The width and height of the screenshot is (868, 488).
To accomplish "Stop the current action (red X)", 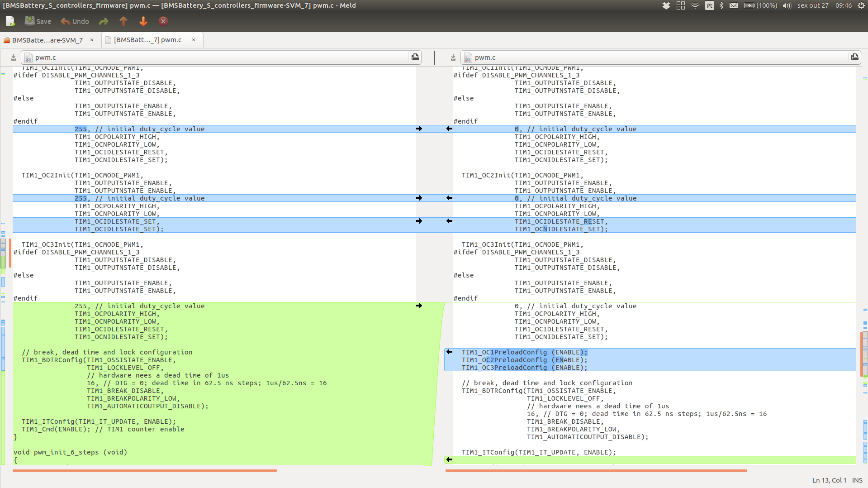I will [163, 21].
